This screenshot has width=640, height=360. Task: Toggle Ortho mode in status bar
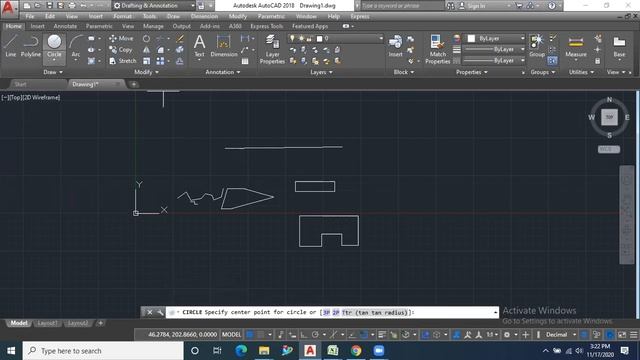[304, 335]
